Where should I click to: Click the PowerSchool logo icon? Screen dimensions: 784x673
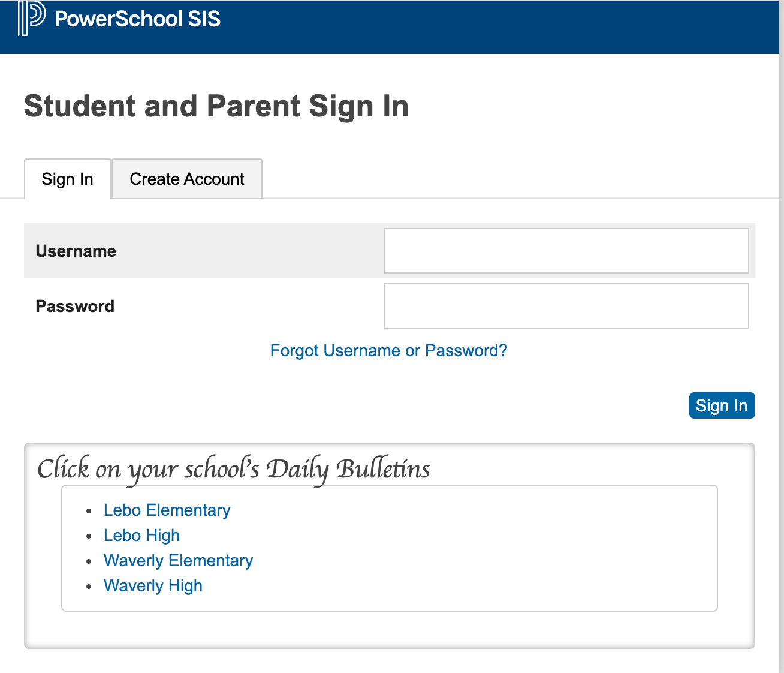(x=31, y=18)
